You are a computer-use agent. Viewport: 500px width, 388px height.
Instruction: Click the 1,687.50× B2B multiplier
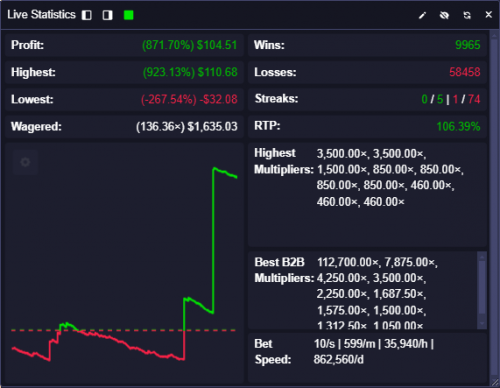tap(399, 294)
